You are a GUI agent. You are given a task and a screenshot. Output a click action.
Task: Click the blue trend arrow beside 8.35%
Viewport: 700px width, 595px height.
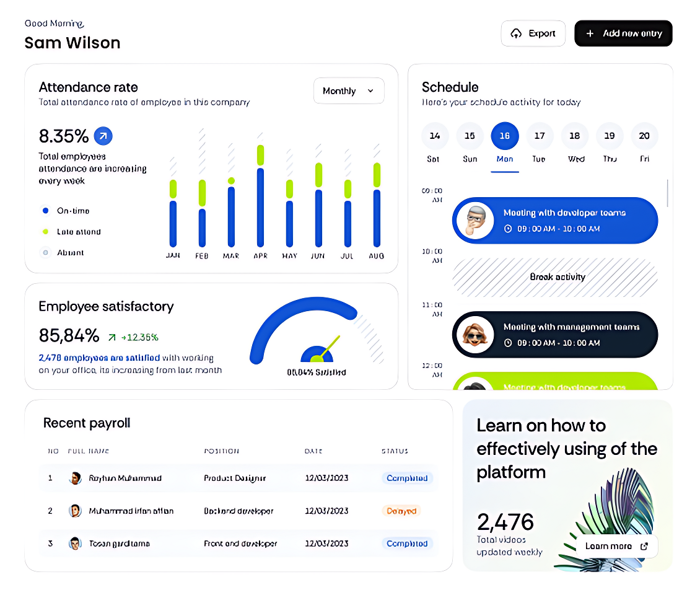point(103,136)
